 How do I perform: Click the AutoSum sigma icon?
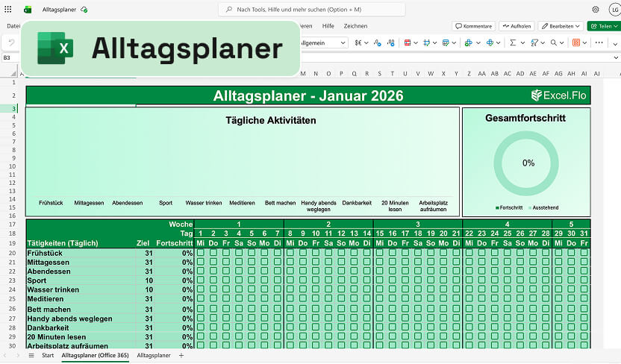pos(513,43)
